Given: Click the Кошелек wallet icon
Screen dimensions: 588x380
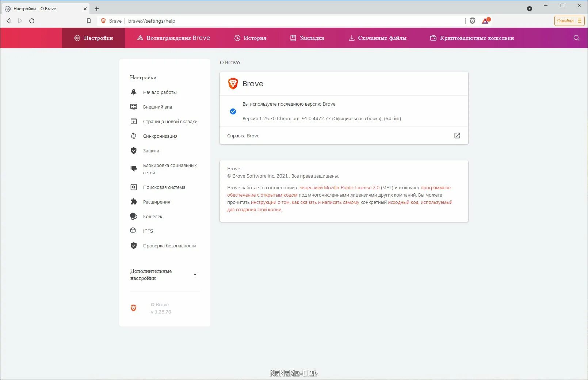Looking at the screenshot, I should pyautogui.click(x=134, y=216).
